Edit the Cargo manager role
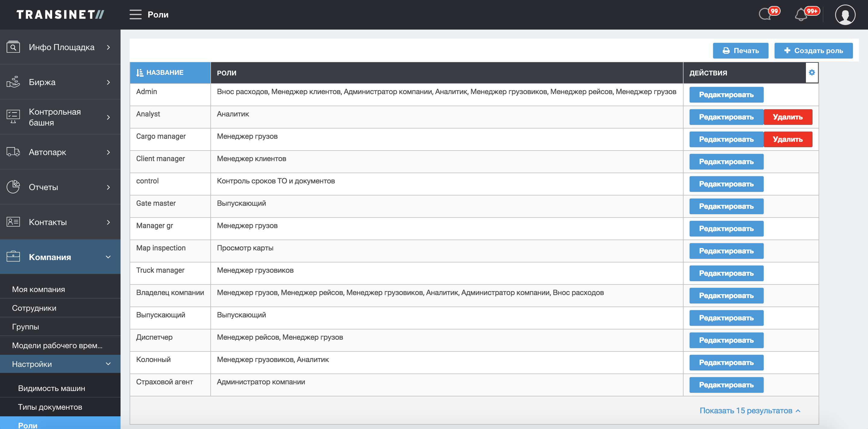868x429 pixels. click(726, 139)
